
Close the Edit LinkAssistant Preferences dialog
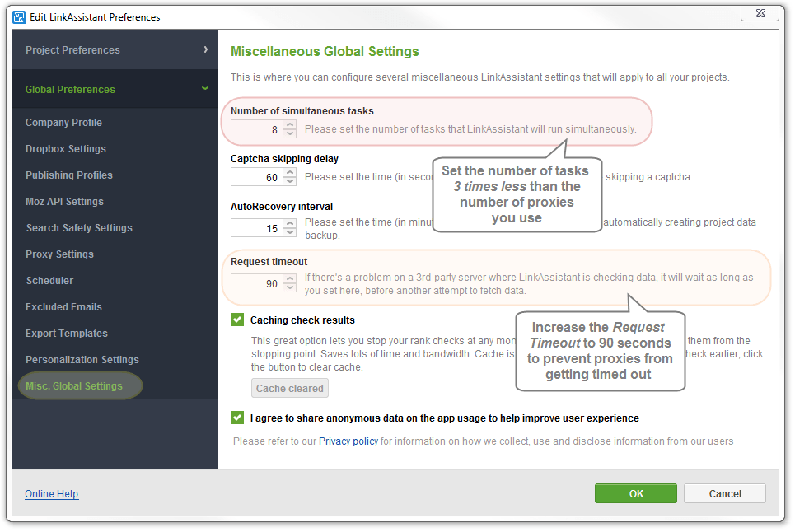coord(760,14)
